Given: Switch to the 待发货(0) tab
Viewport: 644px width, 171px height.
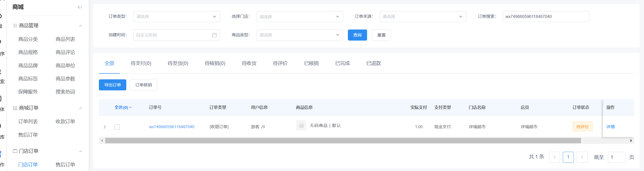Looking at the screenshot, I should click(178, 63).
